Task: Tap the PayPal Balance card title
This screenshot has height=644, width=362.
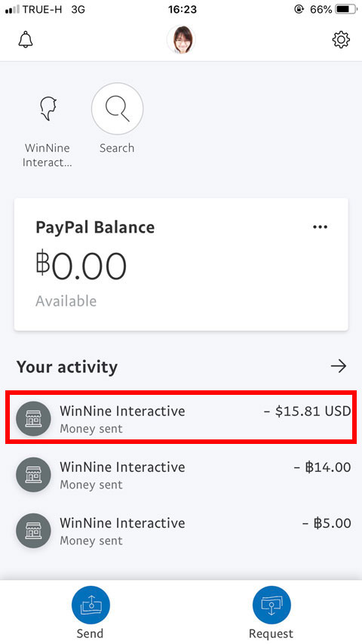Action: [x=95, y=227]
